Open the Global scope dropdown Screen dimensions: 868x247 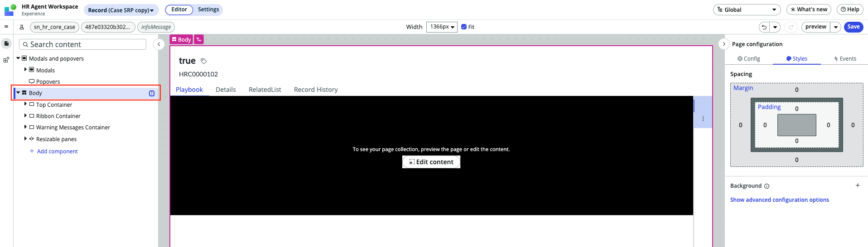coord(747,9)
